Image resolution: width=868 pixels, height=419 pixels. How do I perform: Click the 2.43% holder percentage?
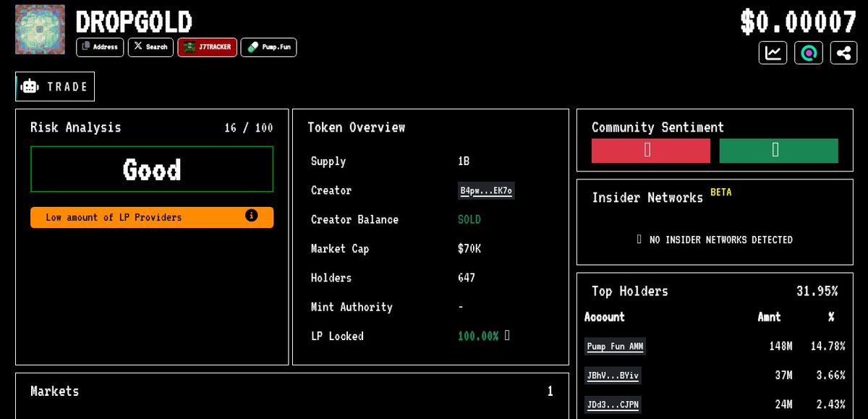(x=830, y=405)
